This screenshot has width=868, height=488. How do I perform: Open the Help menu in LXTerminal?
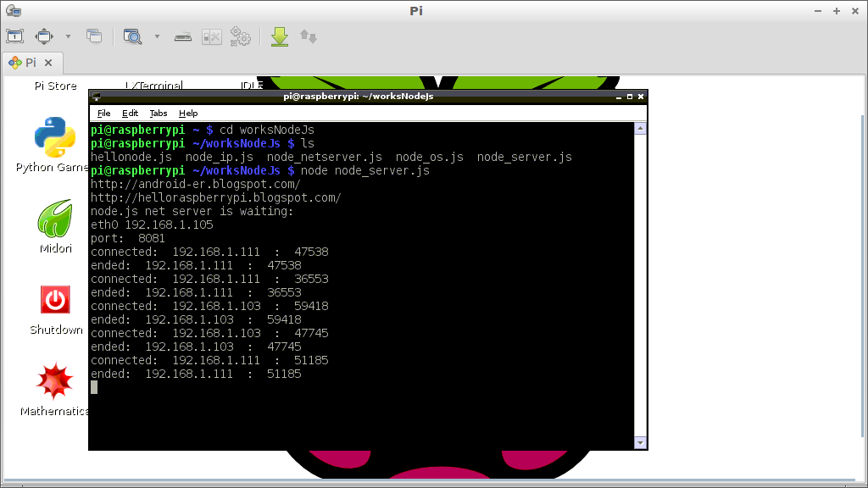188,113
